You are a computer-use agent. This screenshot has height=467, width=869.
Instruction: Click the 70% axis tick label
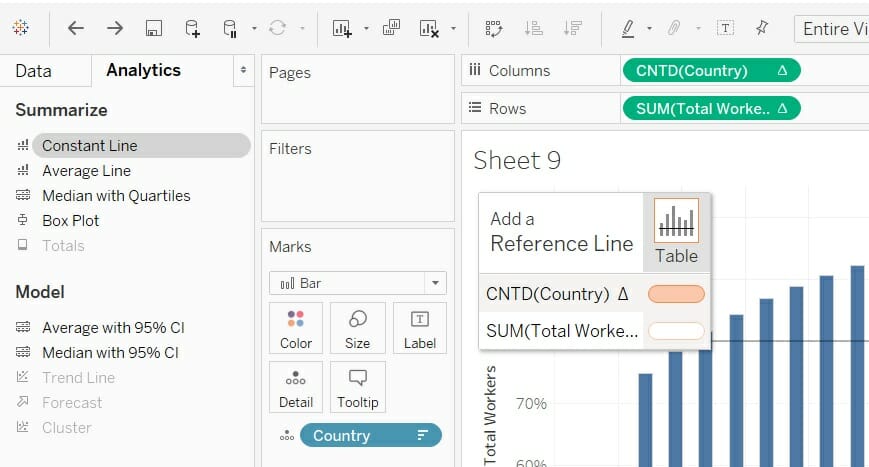tap(531, 403)
